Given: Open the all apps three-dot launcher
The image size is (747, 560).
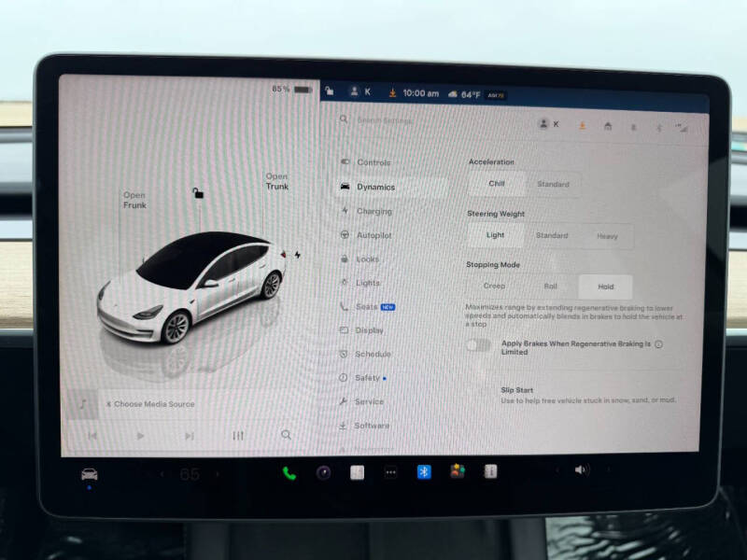Looking at the screenshot, I should pyautogui.click(x=390, y=472).
